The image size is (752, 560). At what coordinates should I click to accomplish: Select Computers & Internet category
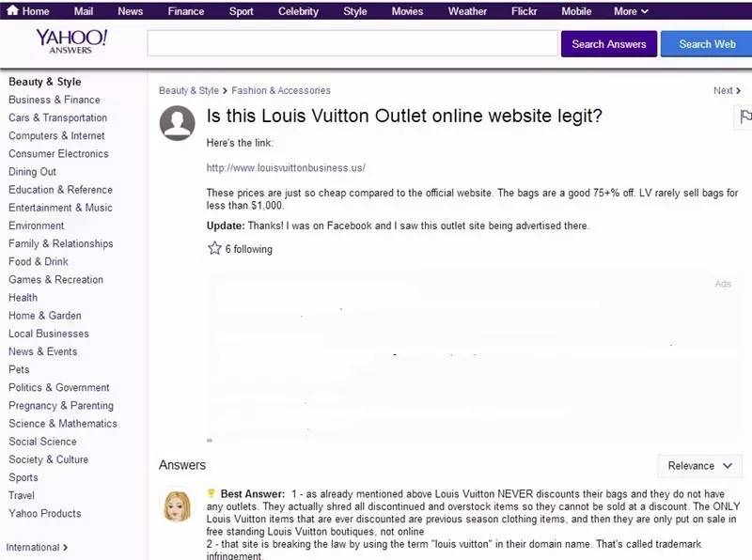pyautogui.click(x=56, y=135)
